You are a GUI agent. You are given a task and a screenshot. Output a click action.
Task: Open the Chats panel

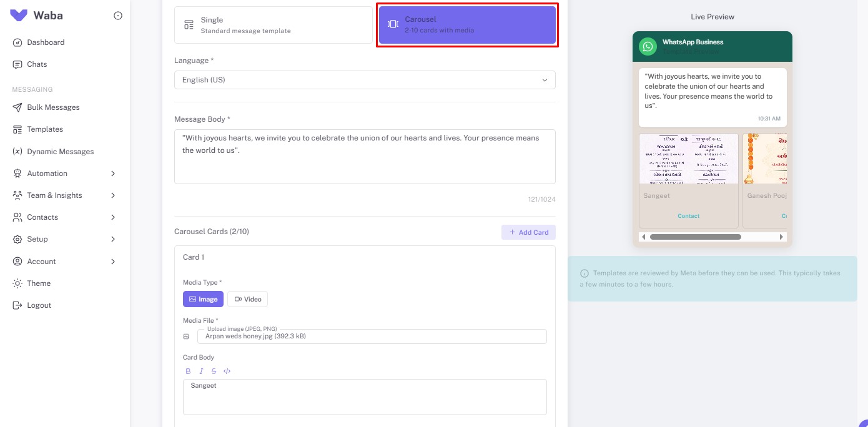click(36, 64)
